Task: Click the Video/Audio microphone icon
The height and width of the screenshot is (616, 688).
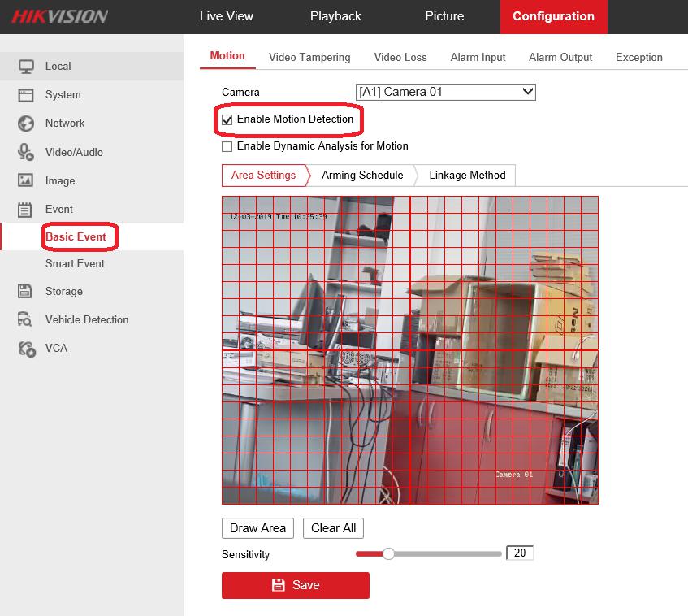Action: [26, 152]
